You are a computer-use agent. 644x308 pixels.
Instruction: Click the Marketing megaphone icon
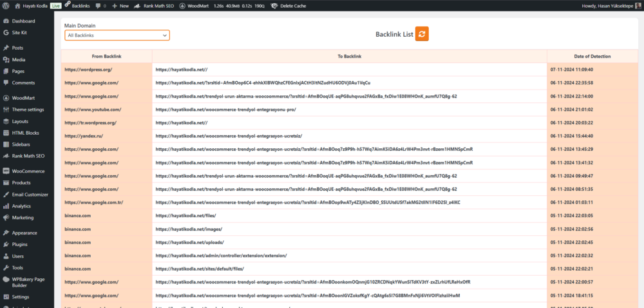pyautogui.click(x=6, y=218)
